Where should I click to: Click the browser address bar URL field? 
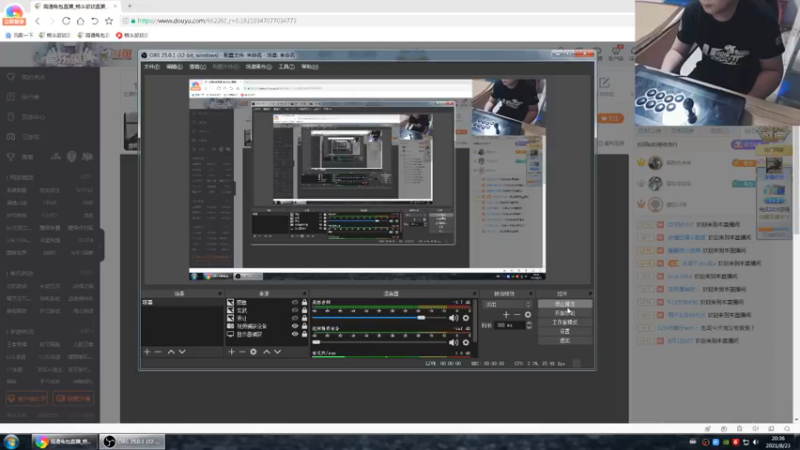click(378, 21)
